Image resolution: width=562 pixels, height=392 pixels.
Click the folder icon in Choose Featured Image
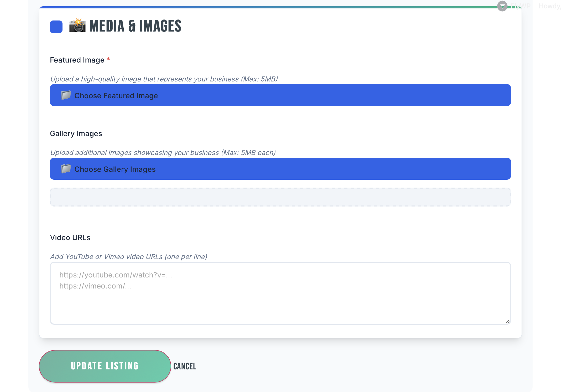pyautogui.click(x=66, y=95)
